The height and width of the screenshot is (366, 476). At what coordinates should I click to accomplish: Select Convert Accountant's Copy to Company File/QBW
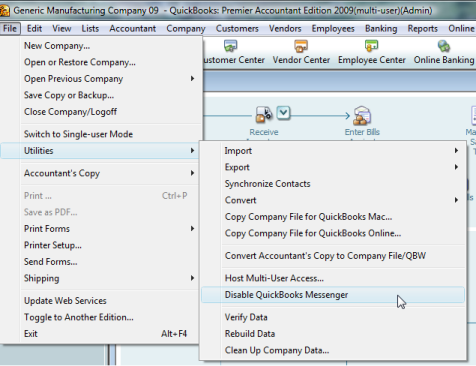pyautogui.click(x=333, y=256)
